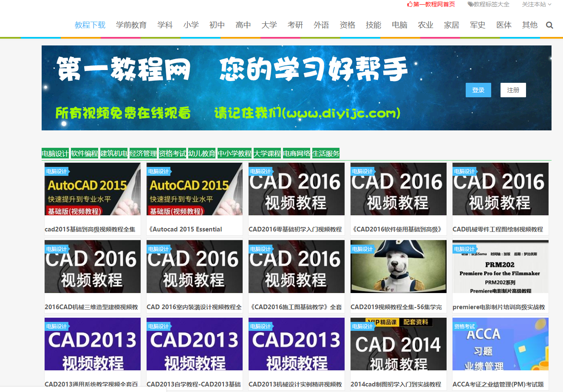Open the 考研 menu item

(x=295, y=25)
